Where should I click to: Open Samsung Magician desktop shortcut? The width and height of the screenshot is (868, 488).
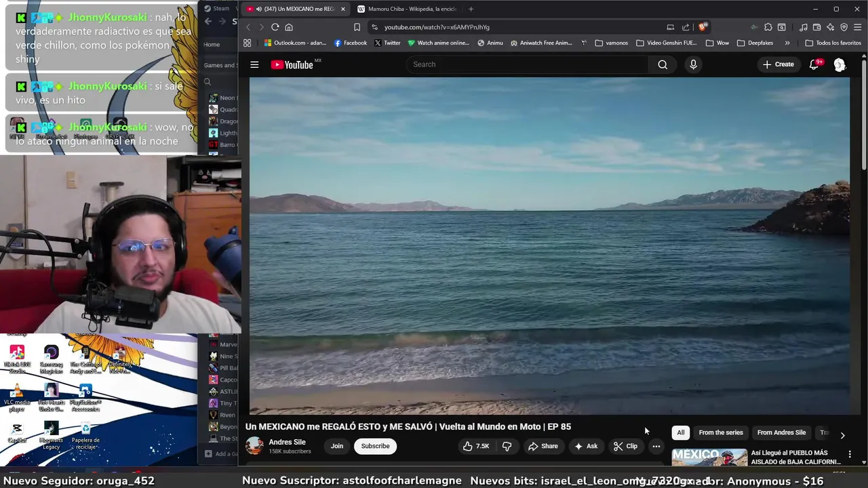(x=52, y=359)
